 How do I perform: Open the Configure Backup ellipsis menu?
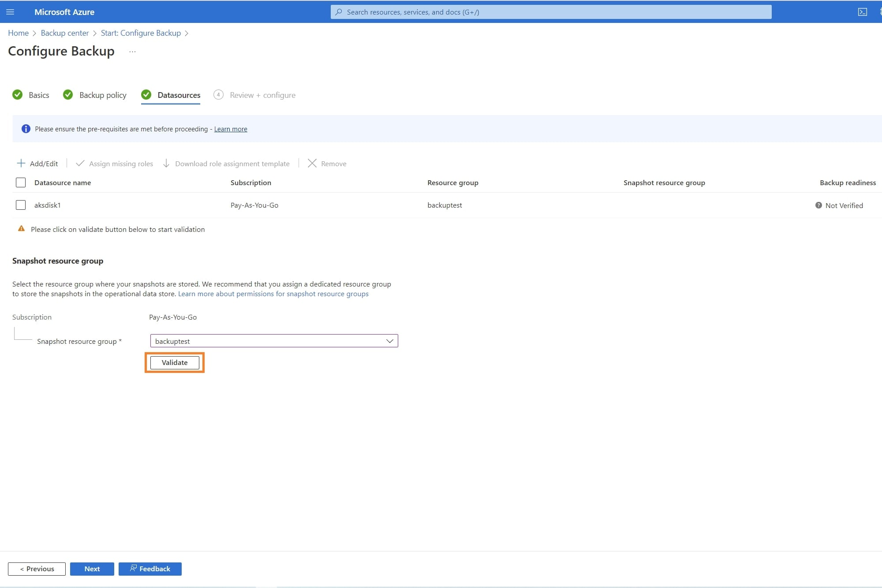pyautogui.click(x=132, y=52)
